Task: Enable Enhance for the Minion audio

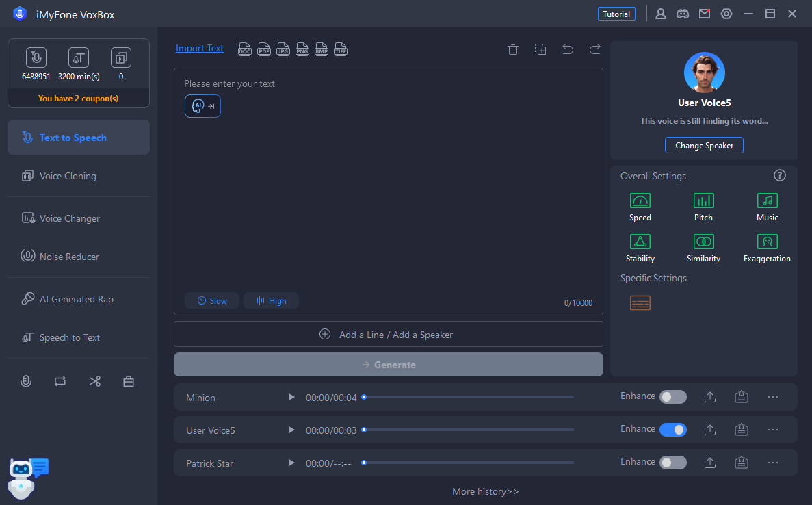Action: point(672,396)
